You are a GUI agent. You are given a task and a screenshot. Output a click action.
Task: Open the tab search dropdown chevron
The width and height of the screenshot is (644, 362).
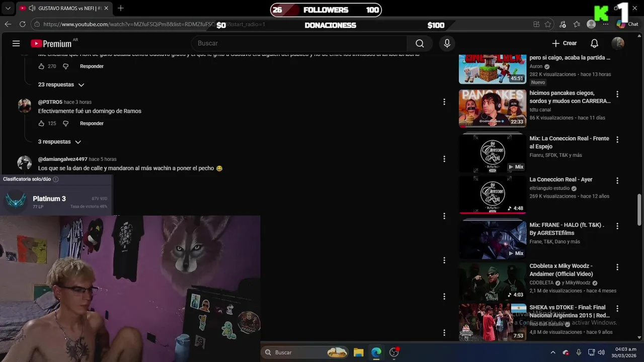[x=8, y=8]
